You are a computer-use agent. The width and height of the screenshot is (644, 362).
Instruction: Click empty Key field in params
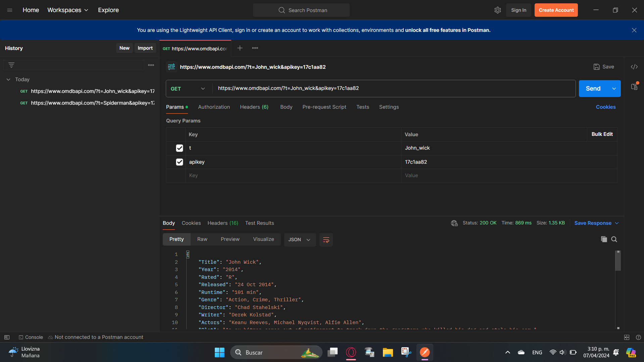tap(293, 175)
